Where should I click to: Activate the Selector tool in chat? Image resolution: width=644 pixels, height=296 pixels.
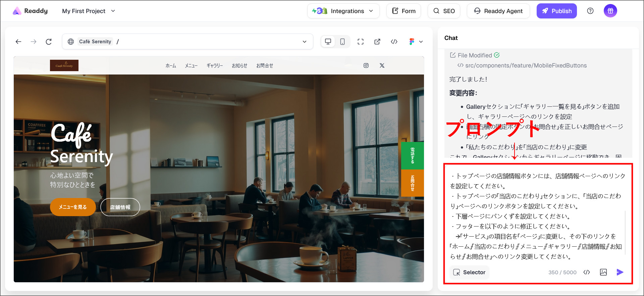coord(469,272)
